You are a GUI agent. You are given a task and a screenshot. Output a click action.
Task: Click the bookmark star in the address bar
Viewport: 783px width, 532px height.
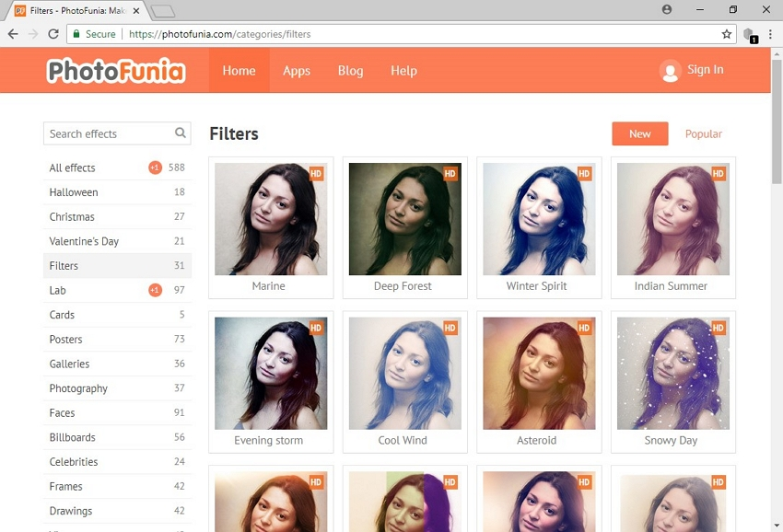[727, 34]
